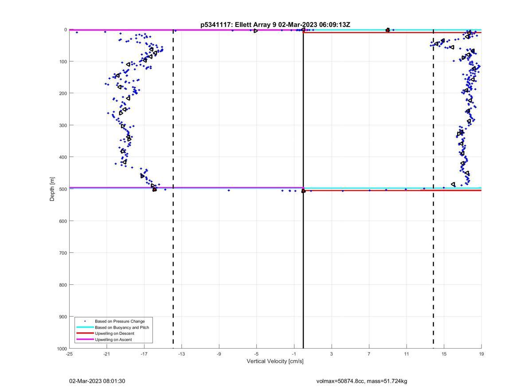Click the y-axis tick label 400
This screenshot has height=392, width=532.
coord(63,157)
